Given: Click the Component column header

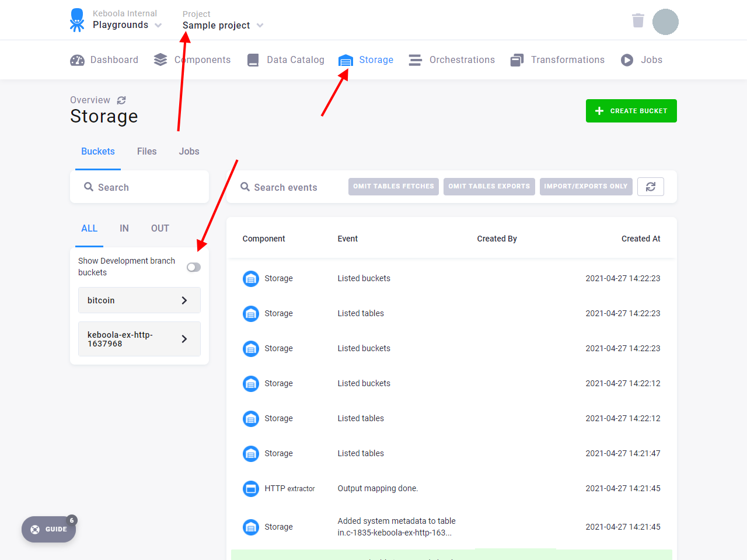Looking at the screenshot, I should click(264, 239).
